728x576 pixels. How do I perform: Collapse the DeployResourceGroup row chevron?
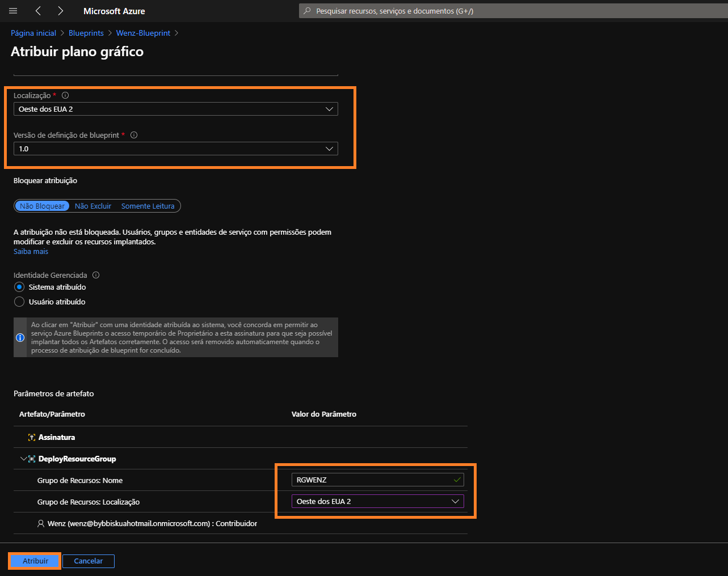tap(23, 459)
